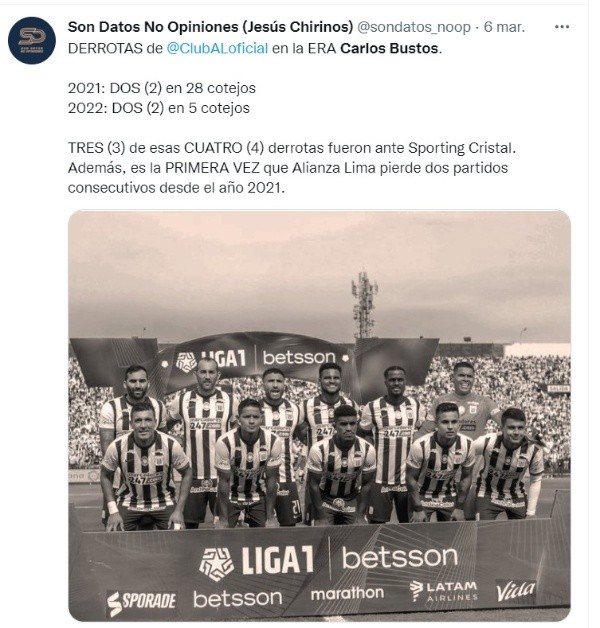Click the sentence mentioning Sporting Cristal

click(292, 148)
